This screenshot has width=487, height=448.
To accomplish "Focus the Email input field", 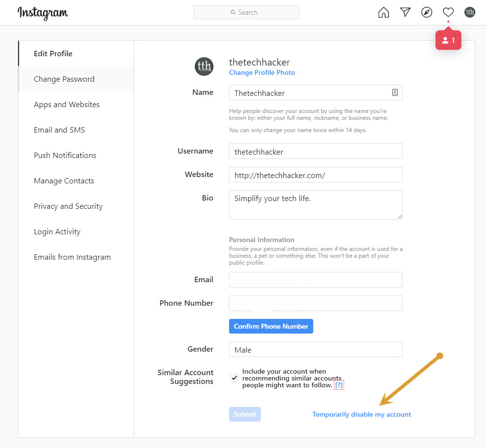I will [x=316, y=280].
